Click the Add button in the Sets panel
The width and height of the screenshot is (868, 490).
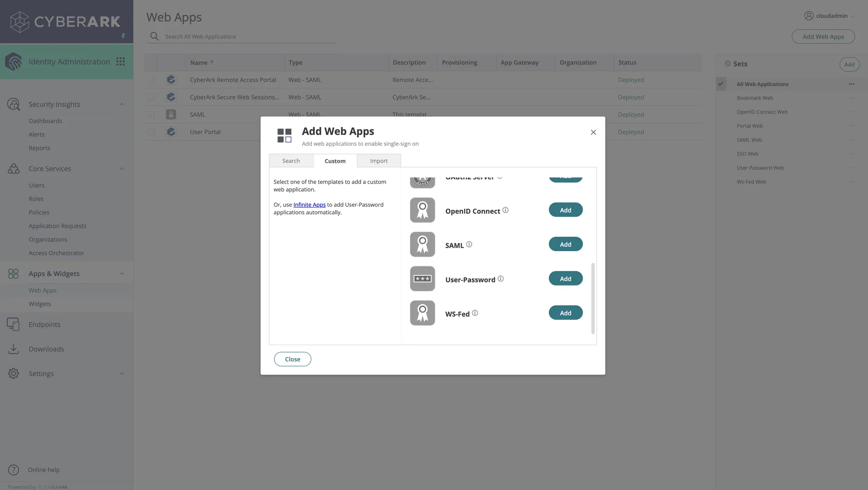849,64
